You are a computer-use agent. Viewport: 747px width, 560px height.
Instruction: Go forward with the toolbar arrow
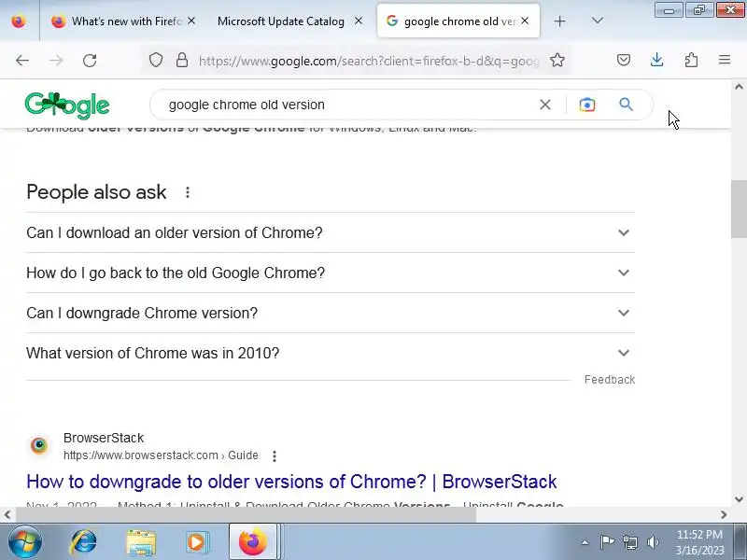pyautogui.click(x=56, y=60)
